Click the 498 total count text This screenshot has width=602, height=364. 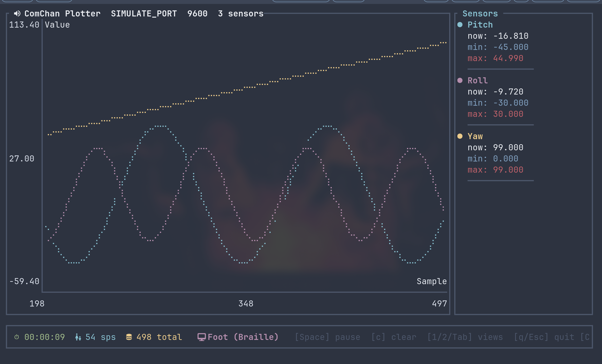click(x=159, y=337)
